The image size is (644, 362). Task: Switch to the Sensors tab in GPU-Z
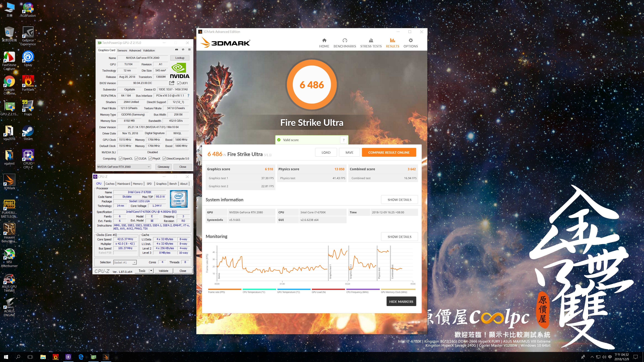point(122,50)
